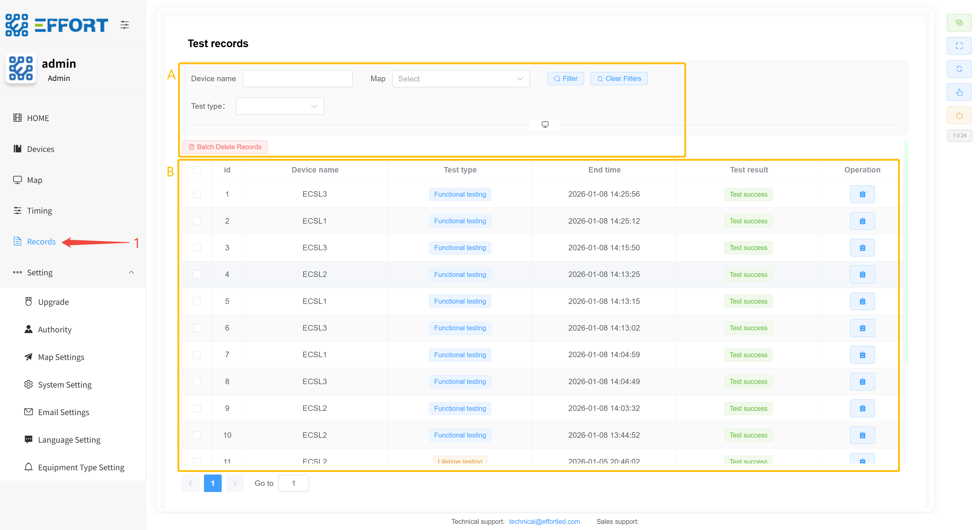The height and width of the screenshot is (530, 980).
Task: Click Batch Delete Records button
Action: (225, 147)
